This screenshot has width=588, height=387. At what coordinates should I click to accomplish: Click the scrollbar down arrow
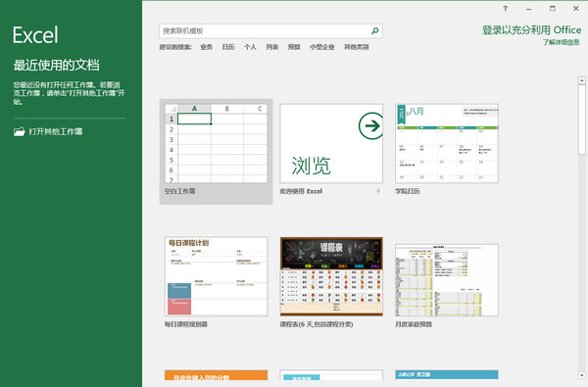point(581,375)
